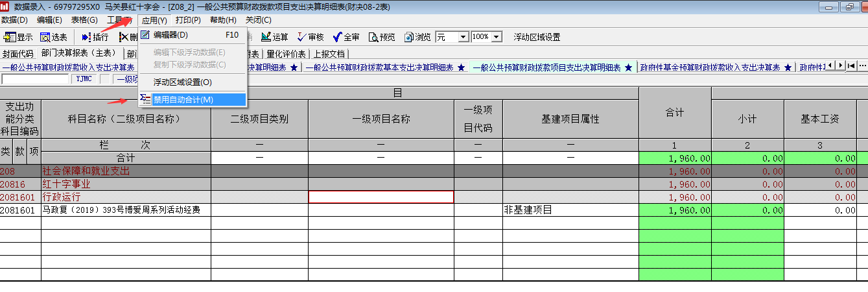The height and width of the screenshot is (292, 868).
Task: Open the 一般公共预算财政拨款项目支出决算明细表 sheet tab
Action: pyautogui.click(x=552, y=67)
